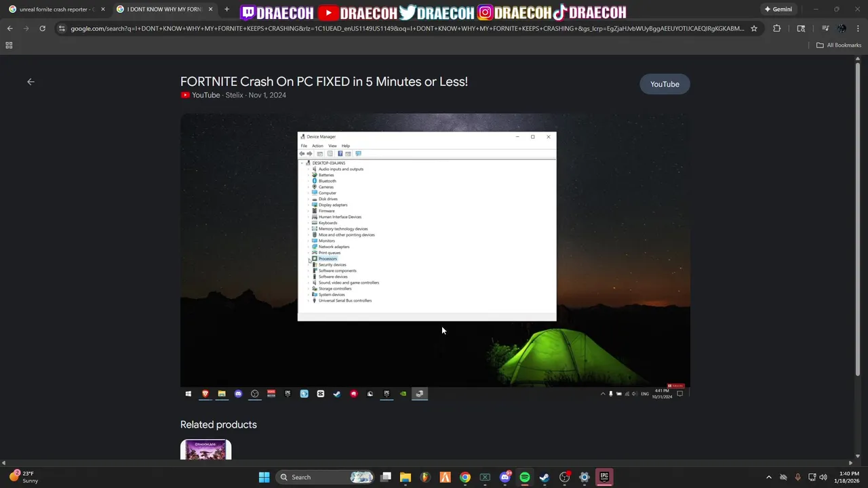
Task: Bookmark this page with the star icon
Action: [753, 28]
